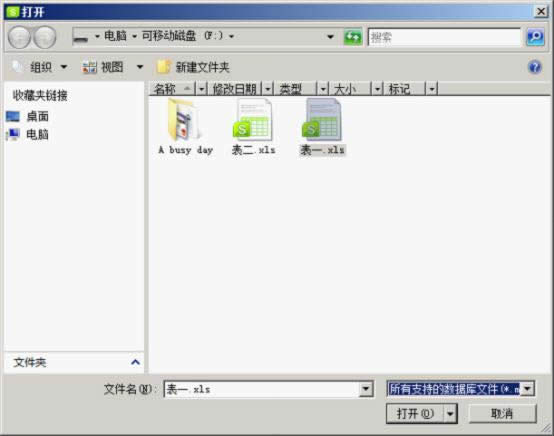Image resolution: width=554 pixels, height=436 pixels.
Task: Click the 取消 cancel button
Action: click(x=502, y=413)
